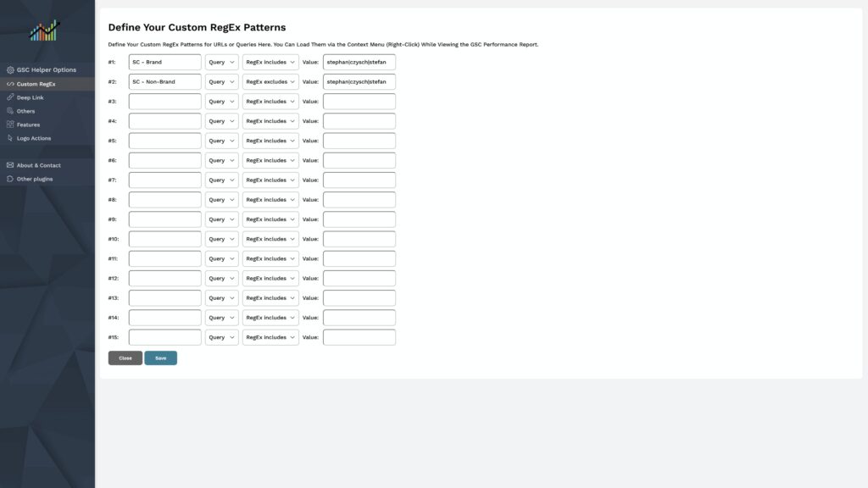Click the cursor icon beside Logo Actions
The width and height of the screenshot is (868, 488).
pos(10,138)
